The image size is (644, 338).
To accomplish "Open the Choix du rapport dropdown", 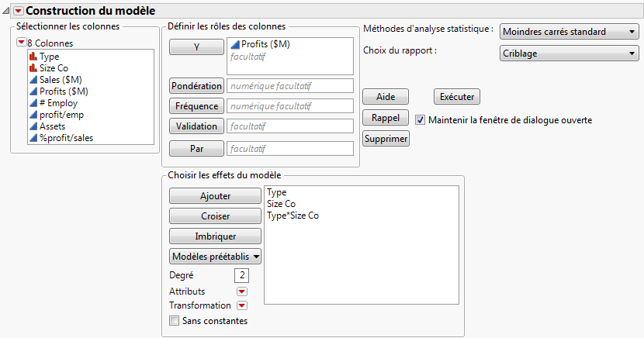I will [569, 53].
